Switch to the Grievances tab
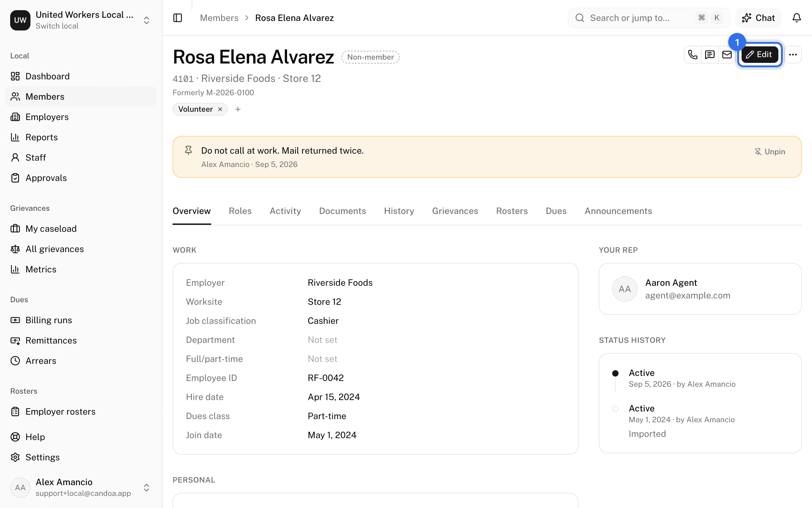Screen dimensions: 812x508 [455, 211]
